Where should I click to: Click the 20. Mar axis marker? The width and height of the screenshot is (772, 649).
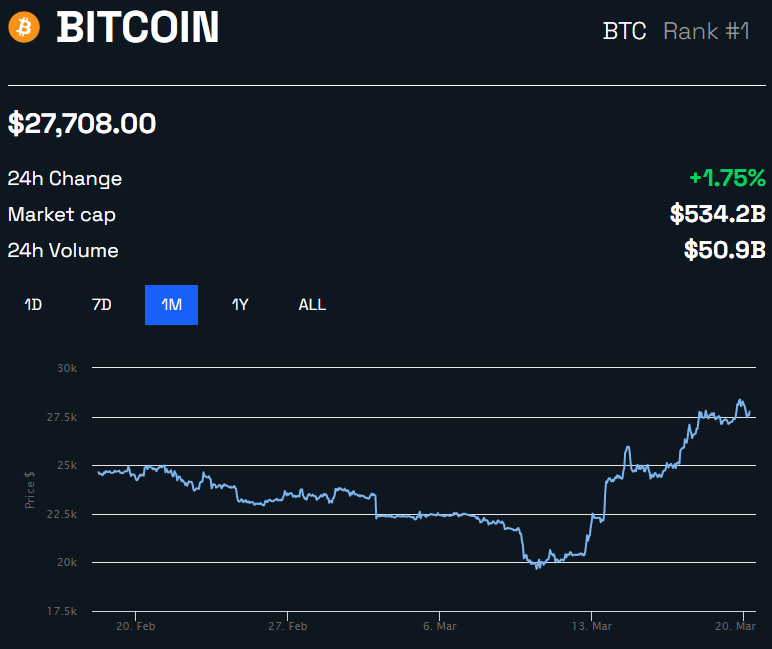(x=735, y=626)
